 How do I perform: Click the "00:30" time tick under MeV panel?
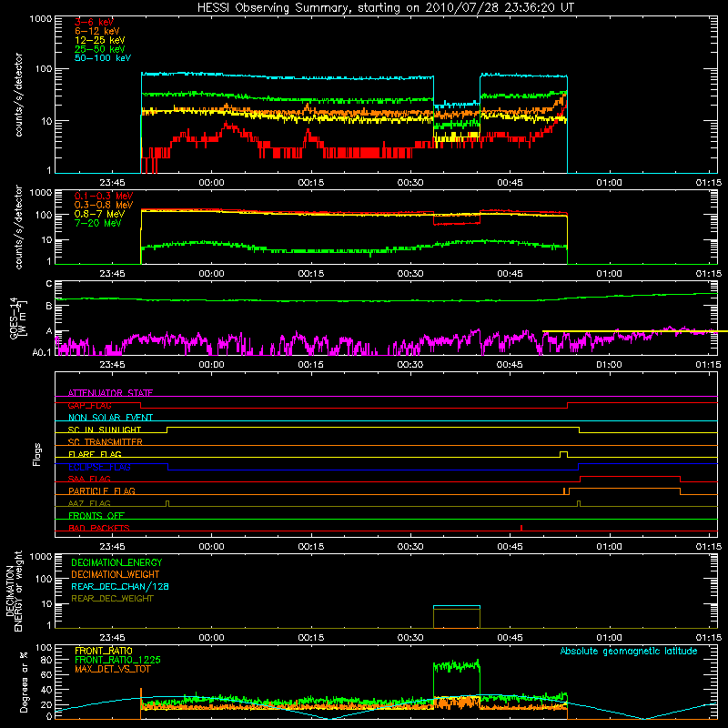(x=410, y=274)
